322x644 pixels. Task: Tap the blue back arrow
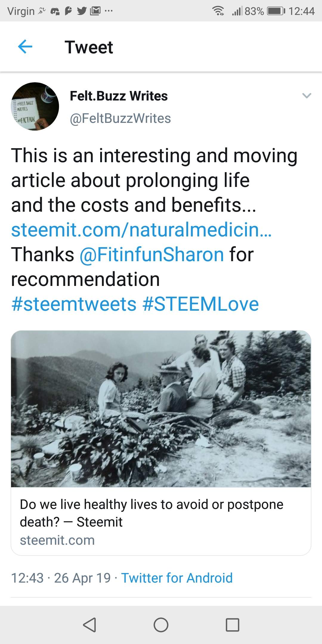pyautogui.click(x=25, y=47)
